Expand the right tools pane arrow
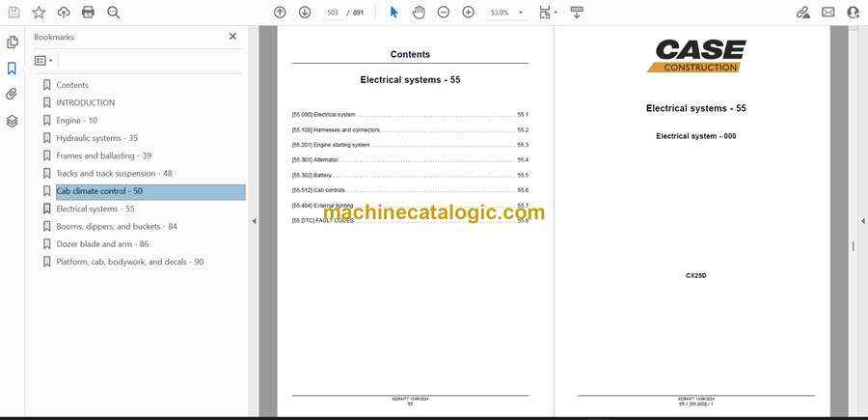The image size is (868, 420). 863,221
